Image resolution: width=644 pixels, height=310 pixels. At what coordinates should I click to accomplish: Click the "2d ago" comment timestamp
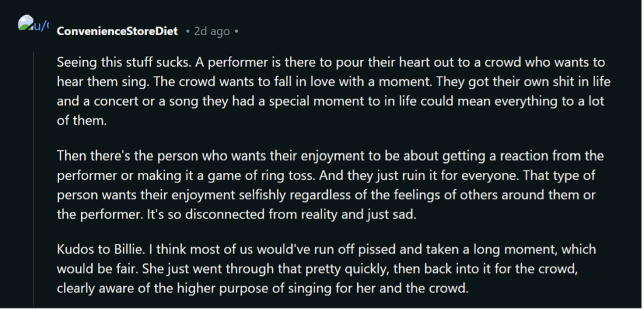click(x=212, y=31)
